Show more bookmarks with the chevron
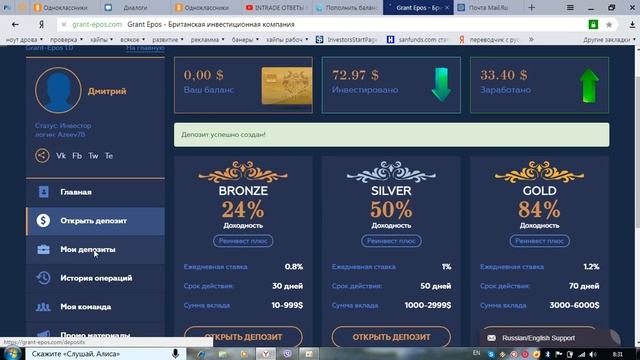Image resolution: width=640 pixels, height=360 pixels. click(531, 40)
